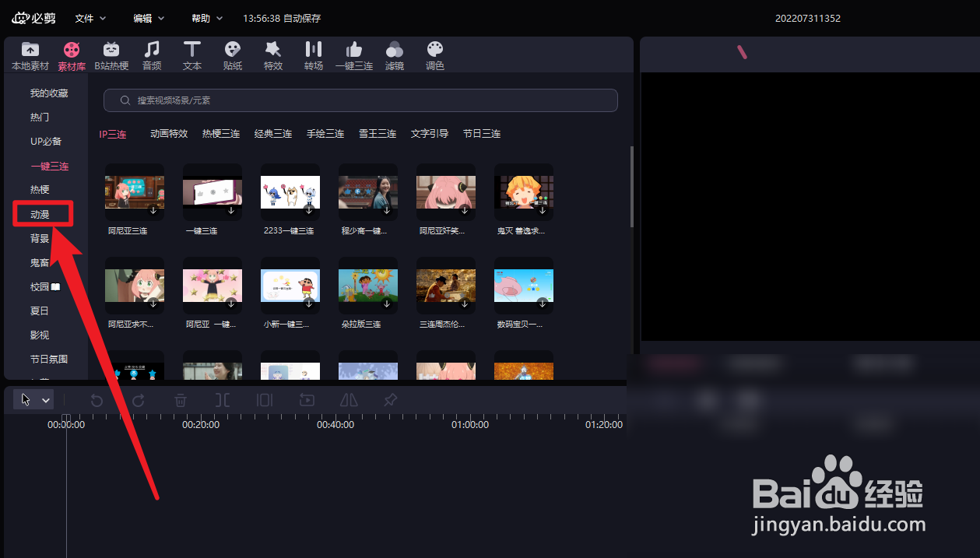Image resolution: width=980 pixels, height=558 pixels.
Task: Select the arrow pointer tool
Action: click(26, 400)
